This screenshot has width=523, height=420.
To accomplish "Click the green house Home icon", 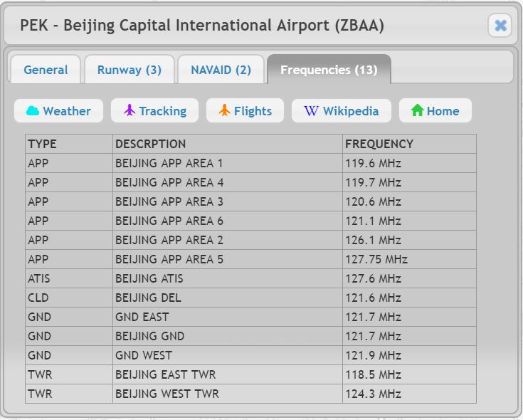I will [x=417, y=110].
